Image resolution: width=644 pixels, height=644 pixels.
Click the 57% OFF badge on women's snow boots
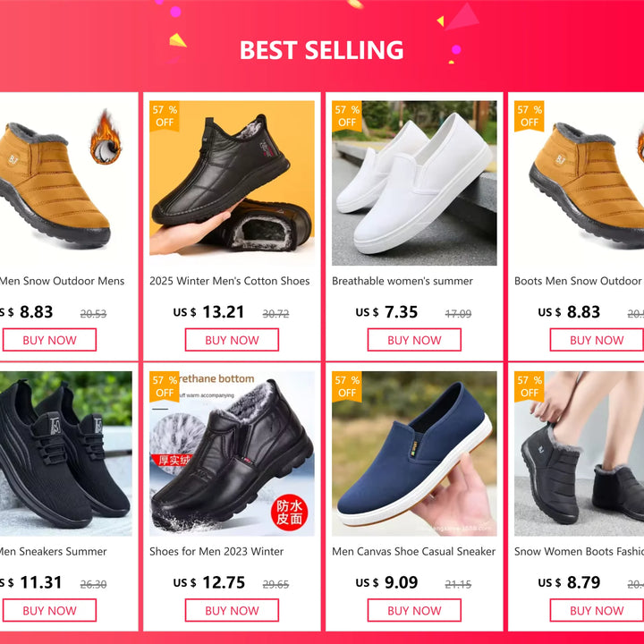click(529, 387)
